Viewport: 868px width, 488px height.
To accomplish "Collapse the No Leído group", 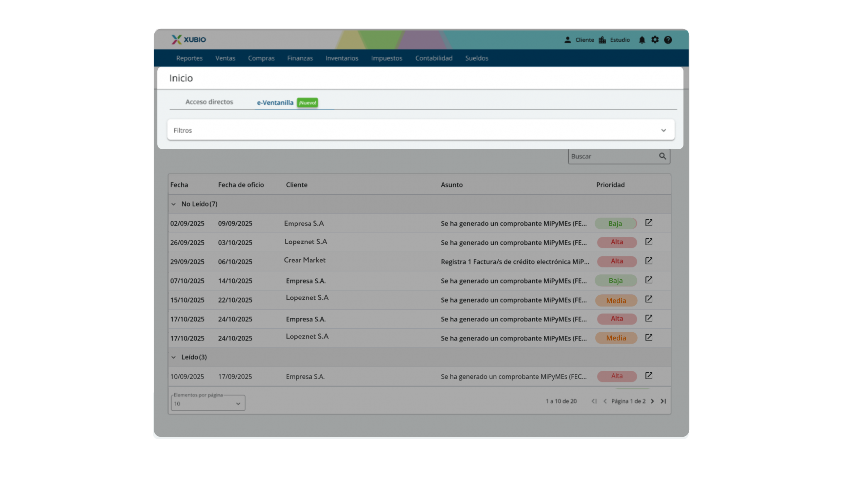I will click(x=174, y=204).
